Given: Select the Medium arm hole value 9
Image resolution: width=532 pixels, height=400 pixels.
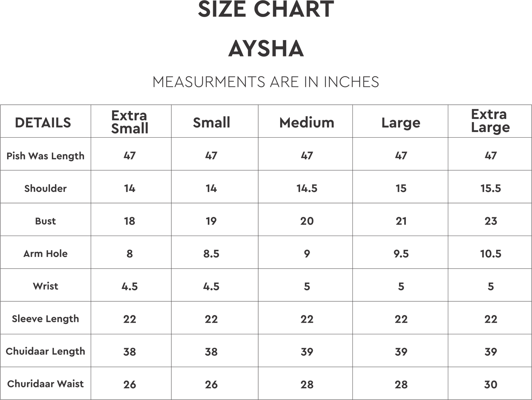Looking at the screenshot, I should point(307,253).
